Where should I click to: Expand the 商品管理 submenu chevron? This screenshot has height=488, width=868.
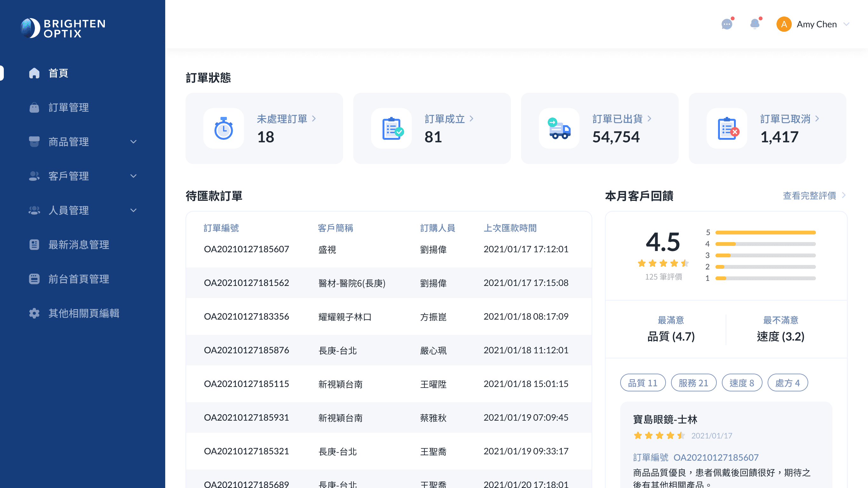coord(133,142)
